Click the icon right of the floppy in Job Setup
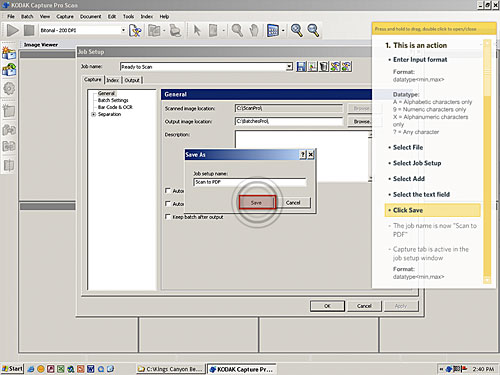The height and width of the screenshot is (375, 500). point(312,67)
